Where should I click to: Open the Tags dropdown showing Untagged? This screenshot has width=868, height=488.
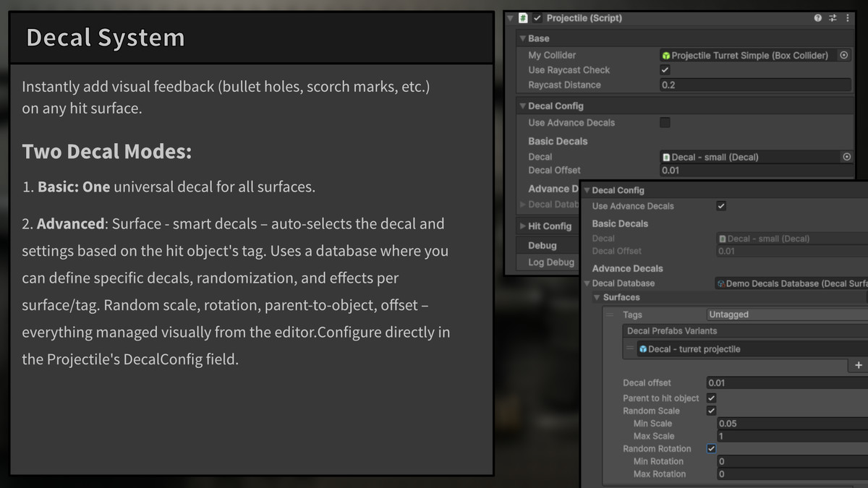(x=787, y=314)
